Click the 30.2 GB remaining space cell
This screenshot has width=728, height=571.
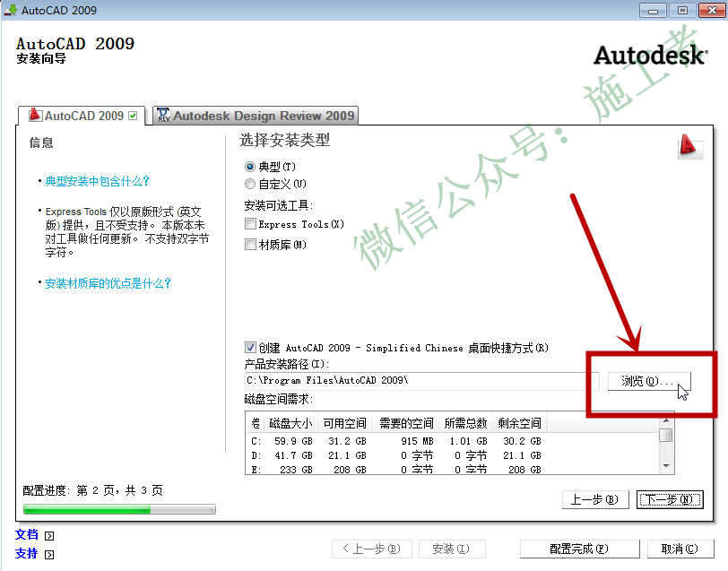523,441
